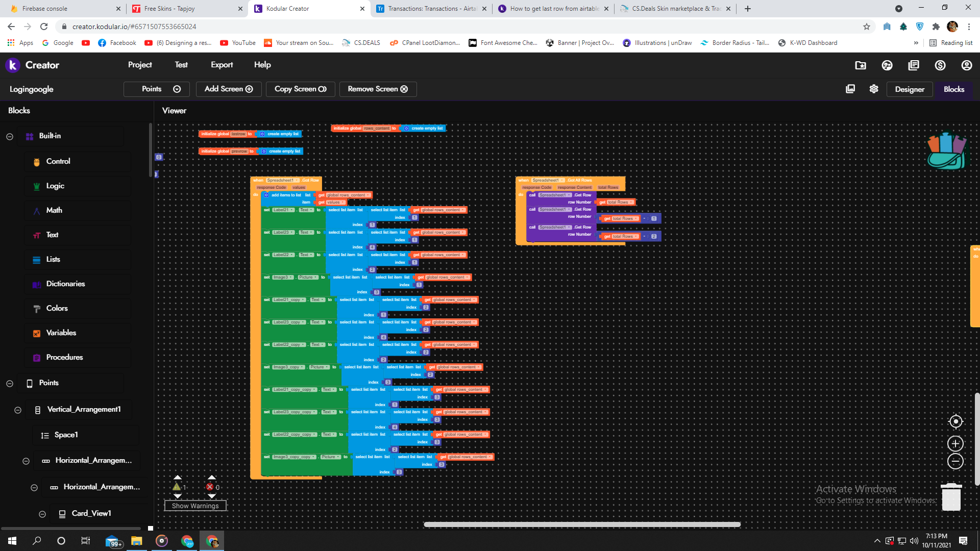Collapse the Vertical_Arrangement1 node
The image size is (980, 551).
pyautogui.click(x=18, y=410)
